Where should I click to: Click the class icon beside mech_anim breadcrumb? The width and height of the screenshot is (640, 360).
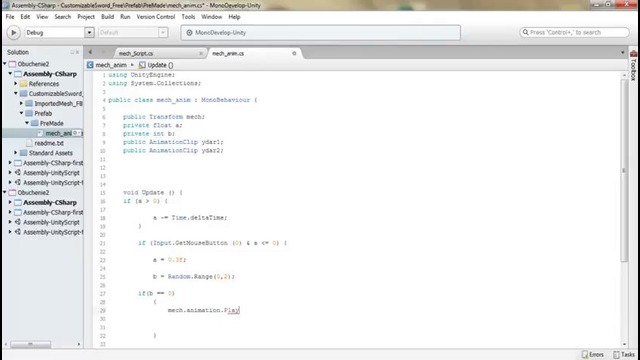click(90, 65)
